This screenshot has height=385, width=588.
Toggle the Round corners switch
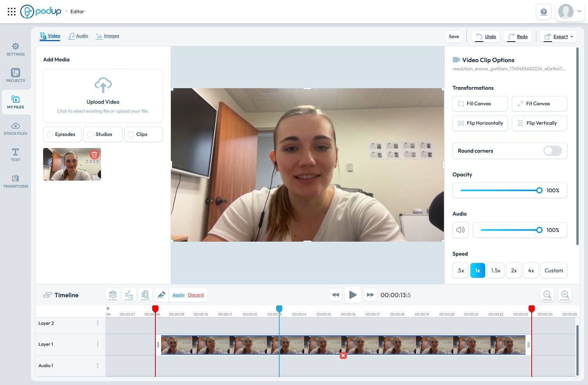tap(552, 151)
